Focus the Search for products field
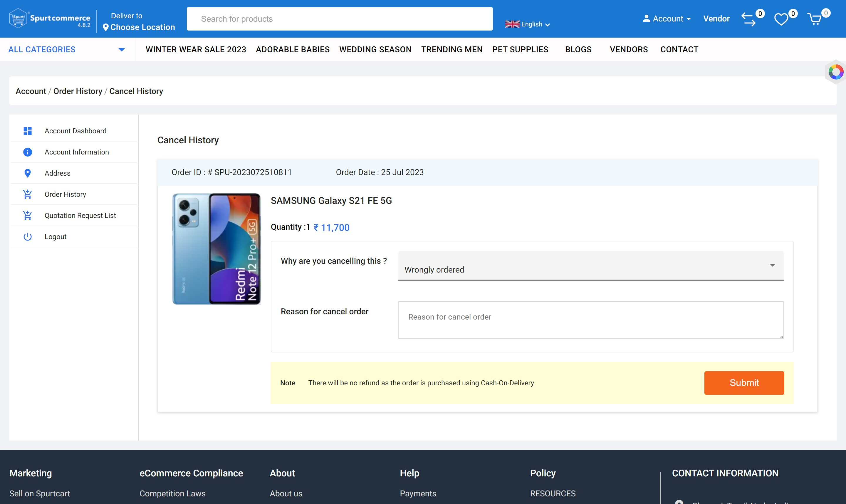The height and width of the screenshot is (504, 846). coord(340,19)
